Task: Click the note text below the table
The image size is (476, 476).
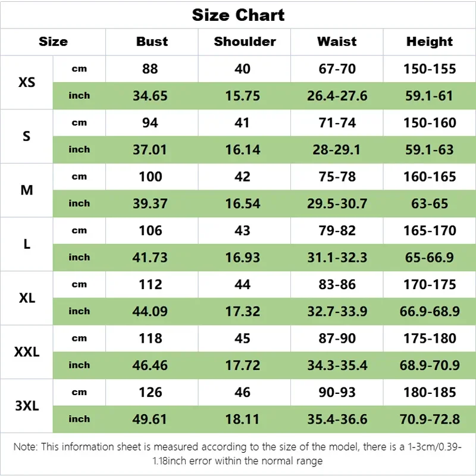Action: (237, 454)
